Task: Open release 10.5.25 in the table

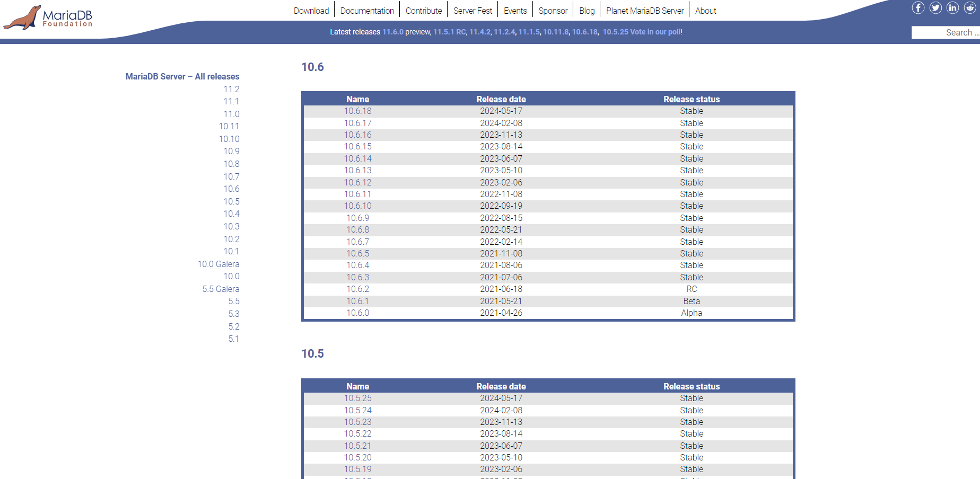Action: click(x=358, y=398)
